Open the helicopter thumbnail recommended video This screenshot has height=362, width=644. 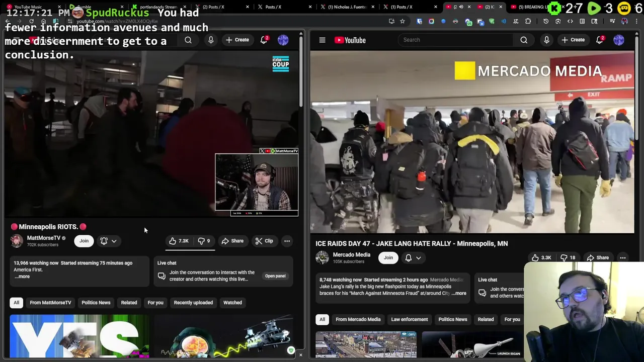click(224, 336)
